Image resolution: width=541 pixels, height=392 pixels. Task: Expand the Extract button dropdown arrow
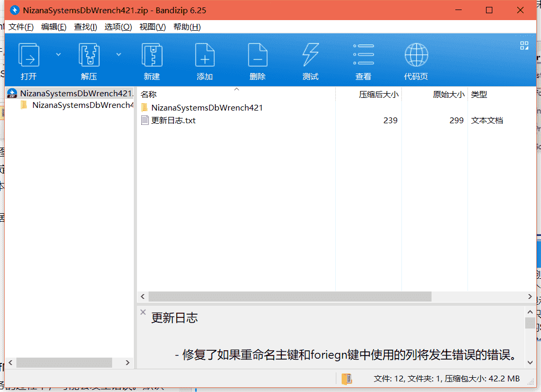click(x=118, y=54)
